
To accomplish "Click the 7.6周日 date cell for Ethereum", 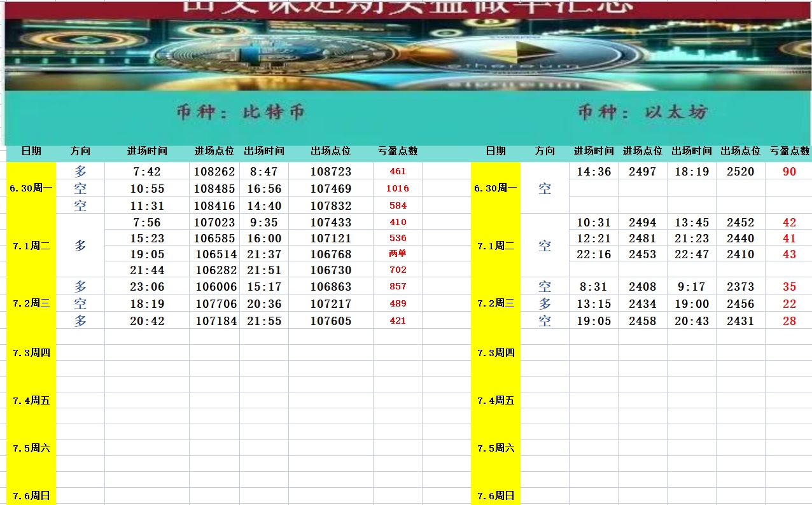I will coord(495,495).
